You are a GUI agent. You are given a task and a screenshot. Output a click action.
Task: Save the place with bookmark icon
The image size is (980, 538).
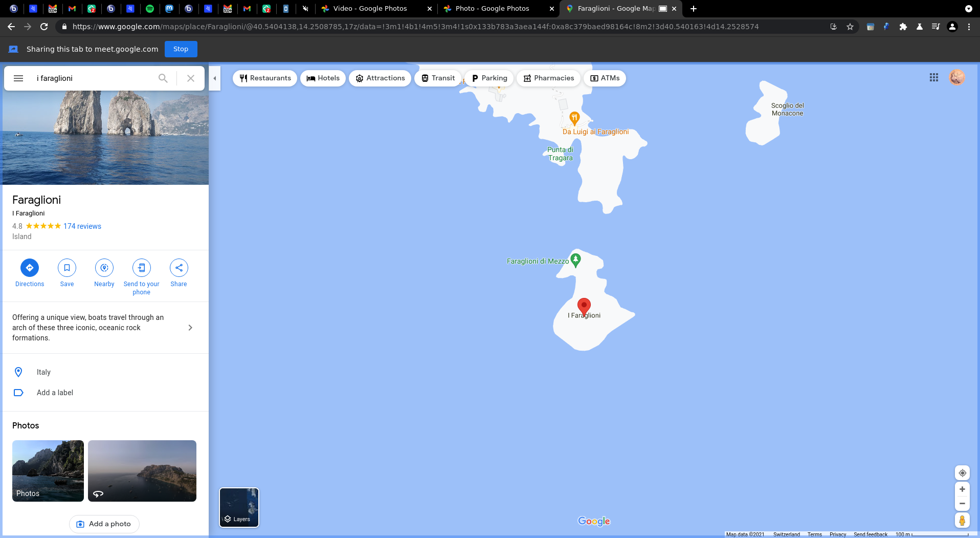tap(67, 268)
